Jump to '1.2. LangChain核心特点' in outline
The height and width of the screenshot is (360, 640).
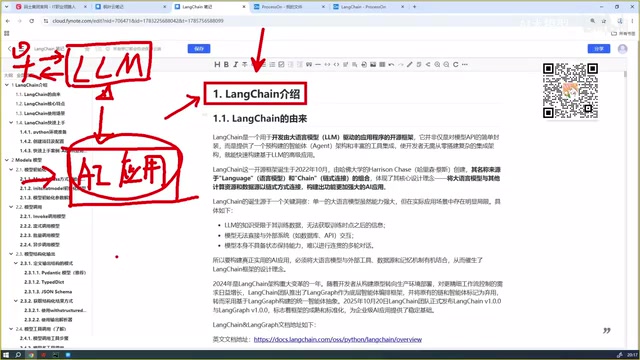(40, 104)
